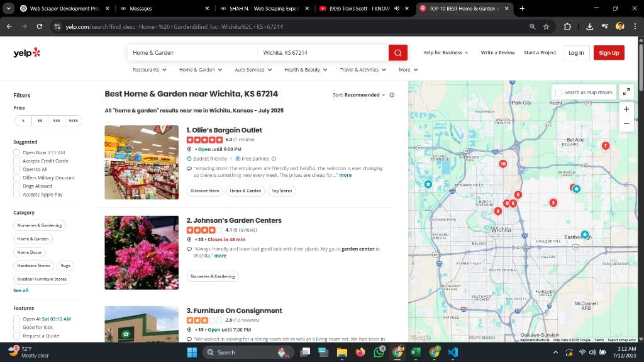The image size is (644, 362).
Task: Open the tab search chevron in Chrome
Action: coord(9,8)
